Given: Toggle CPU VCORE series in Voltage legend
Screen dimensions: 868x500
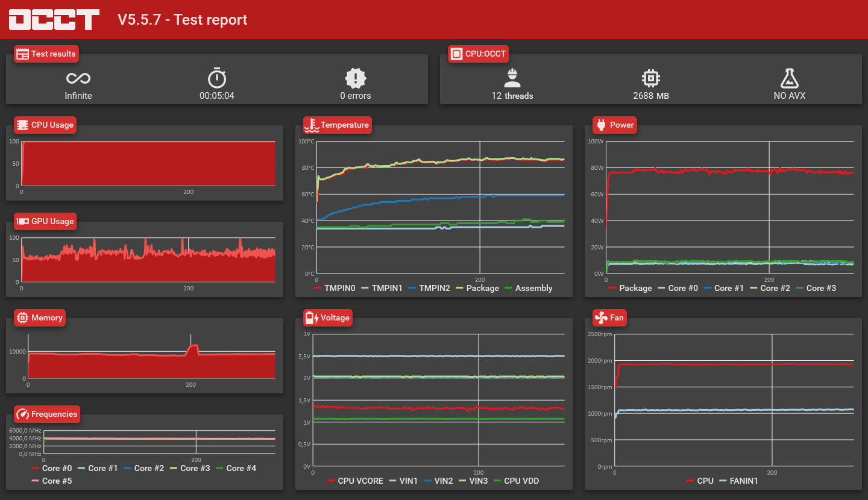Looking at the screenshot, I should point(355,481).
